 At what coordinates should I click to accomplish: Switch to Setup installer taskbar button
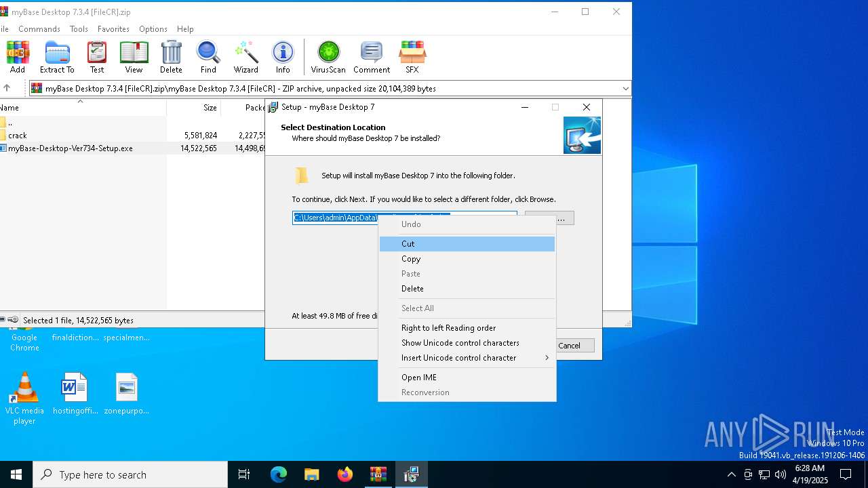tap(411, 474)
